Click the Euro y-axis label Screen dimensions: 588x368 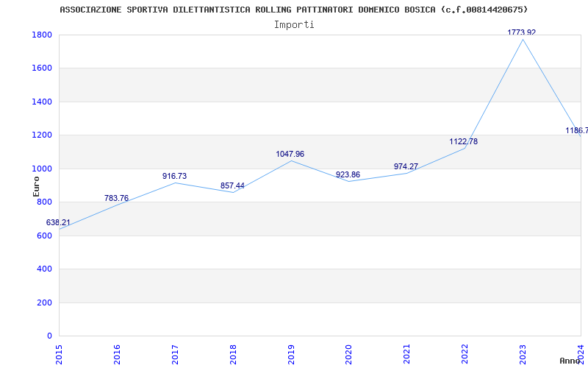click(36, 186)
